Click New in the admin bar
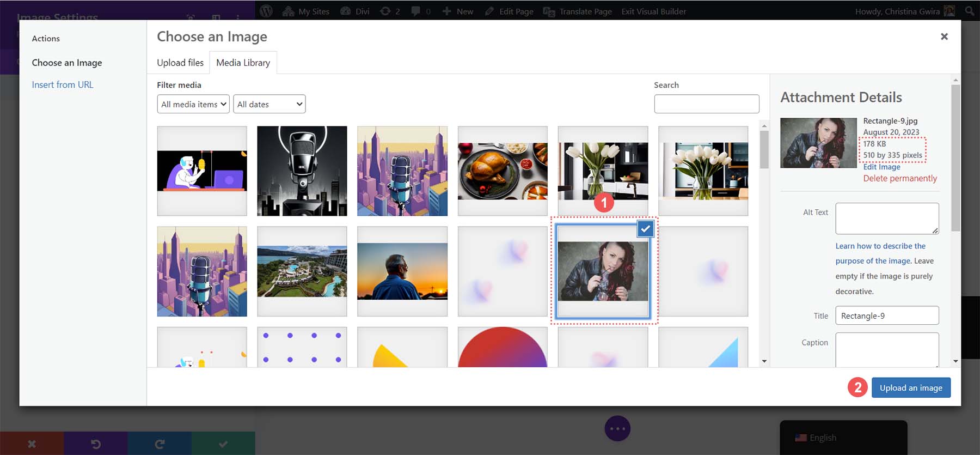The image size is (980, 455). point(458,11)
